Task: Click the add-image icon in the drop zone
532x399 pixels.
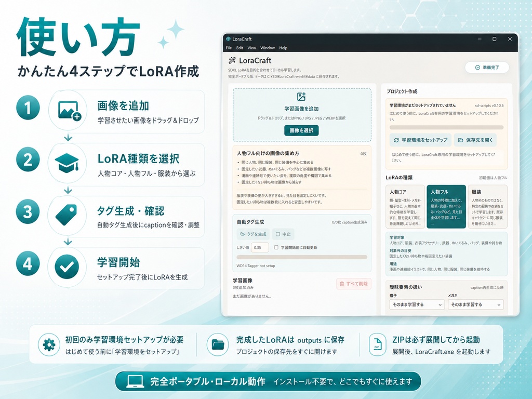Action: [301, 97]
